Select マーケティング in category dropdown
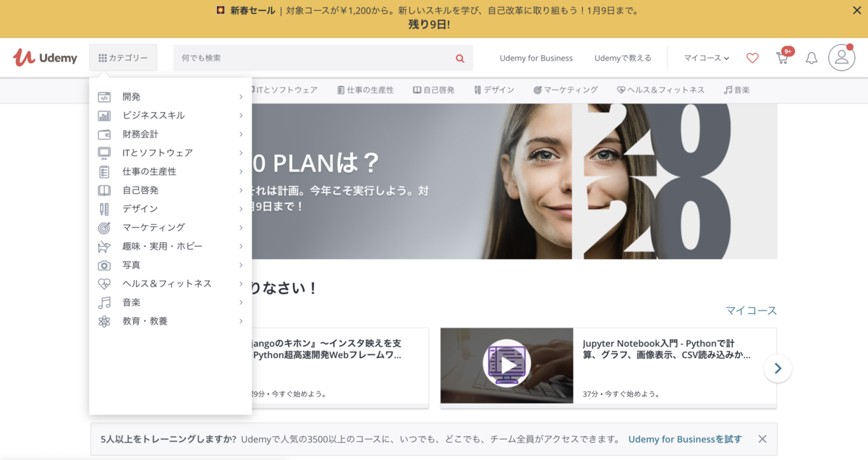This screenshot has width=868, height=460. pyautogui.click(x=153, y=227)
